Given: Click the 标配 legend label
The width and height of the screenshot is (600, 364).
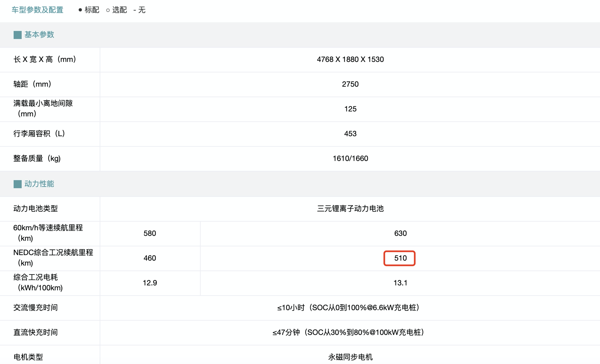Looking at the screenshot, I should coord(92,10).
